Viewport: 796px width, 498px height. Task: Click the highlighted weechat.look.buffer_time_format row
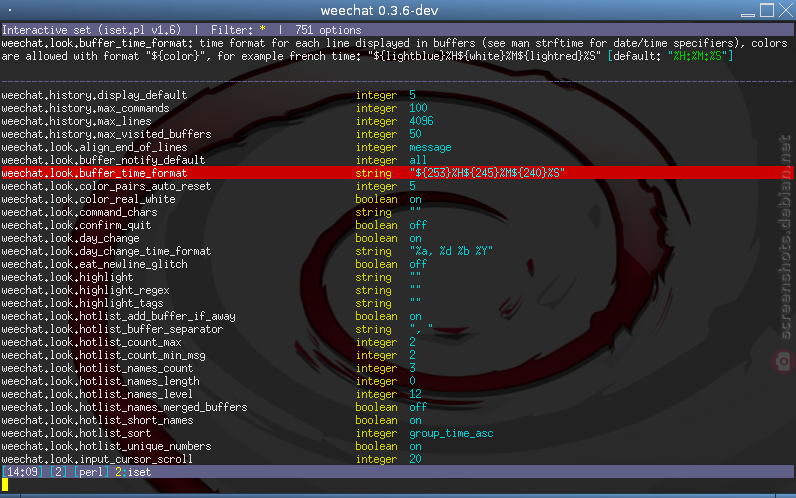[398, 173]
